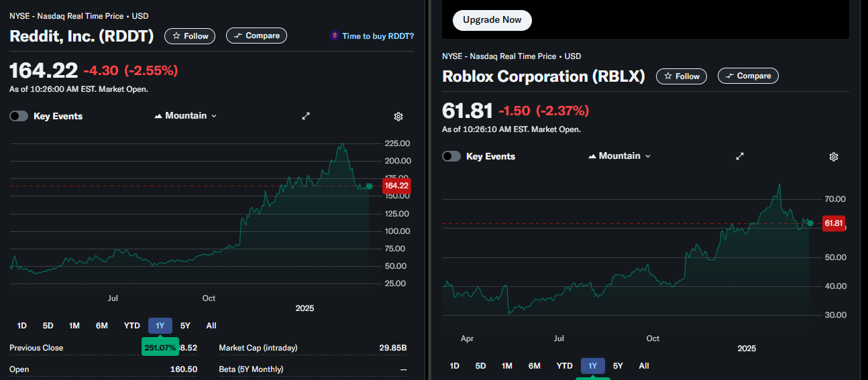The width and height of the screenshot is (868, 380).
Task: Click the 251.07% return badge
Action: (x=160, y=347)
